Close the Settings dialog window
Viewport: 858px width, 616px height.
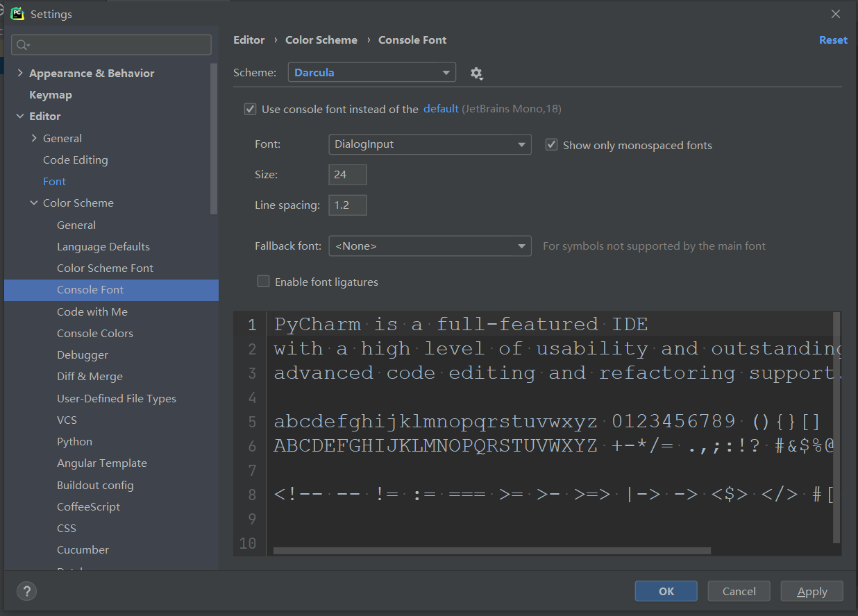836,14
